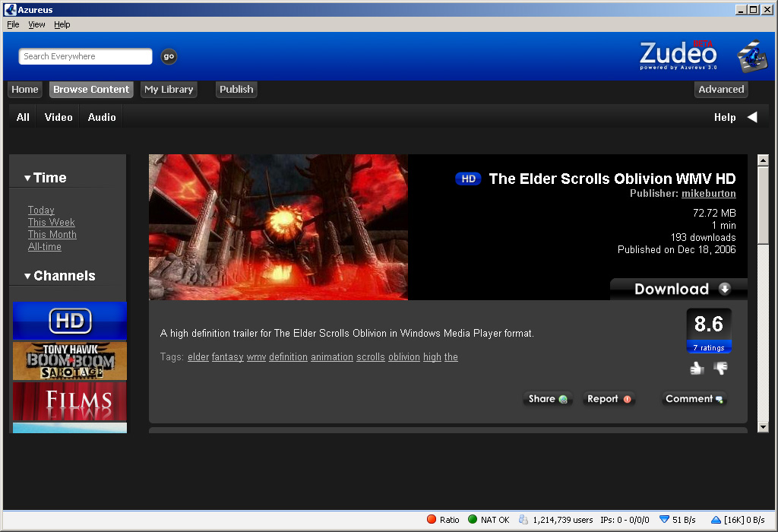Filter content by All
Image resolution: width=778 pixels, height=532 pixels.
point(23,117)
